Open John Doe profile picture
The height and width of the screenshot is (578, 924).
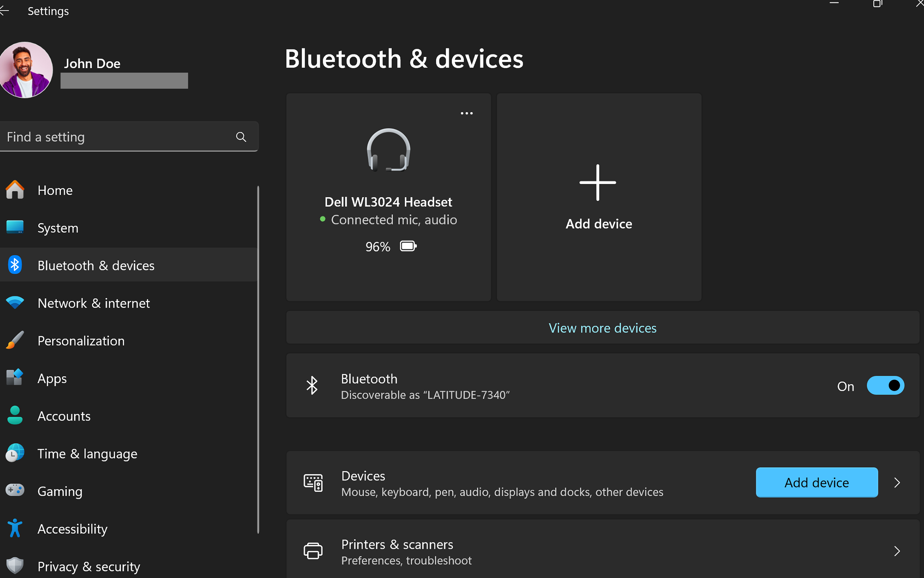coord(26,70)
